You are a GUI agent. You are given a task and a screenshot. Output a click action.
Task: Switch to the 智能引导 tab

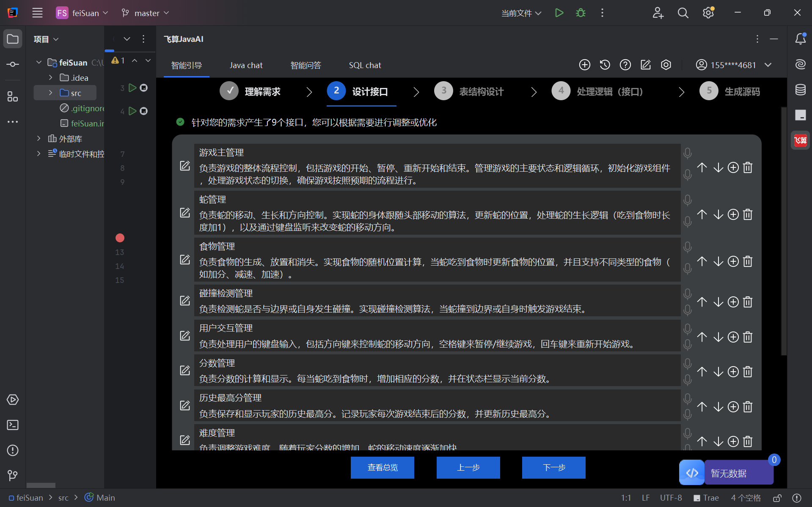186,65
